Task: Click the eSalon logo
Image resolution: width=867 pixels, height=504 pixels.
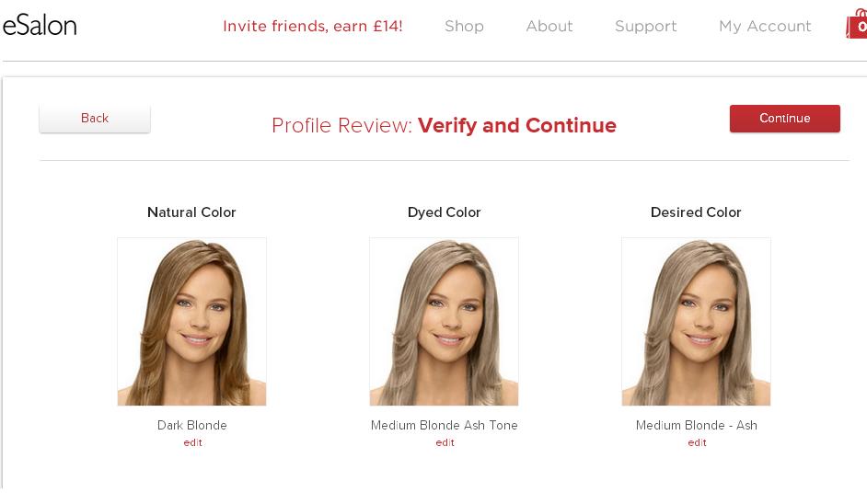Action: [x=40, y=26]
